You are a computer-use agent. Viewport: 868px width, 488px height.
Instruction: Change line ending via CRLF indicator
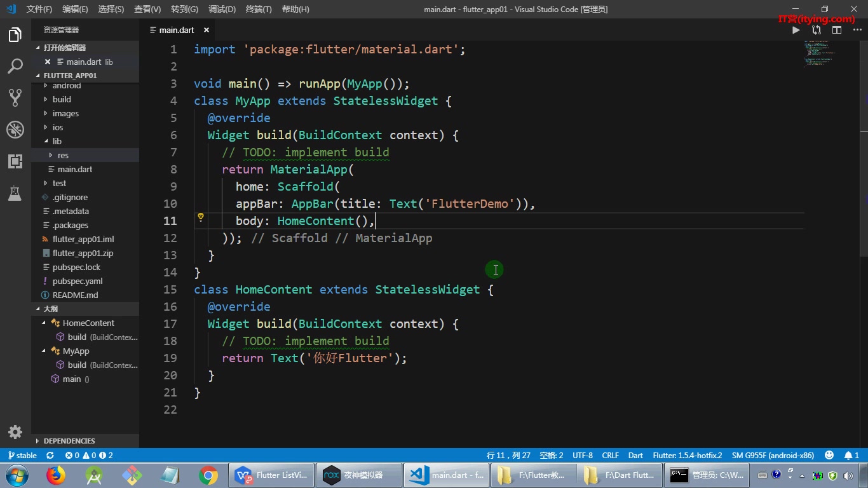pos(611,456)
